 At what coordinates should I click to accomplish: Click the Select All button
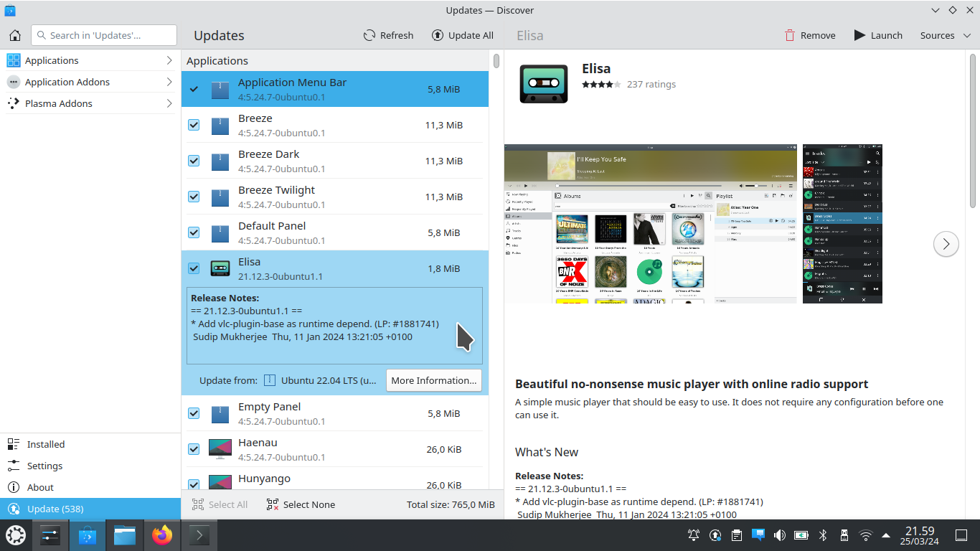pos(220,504)
